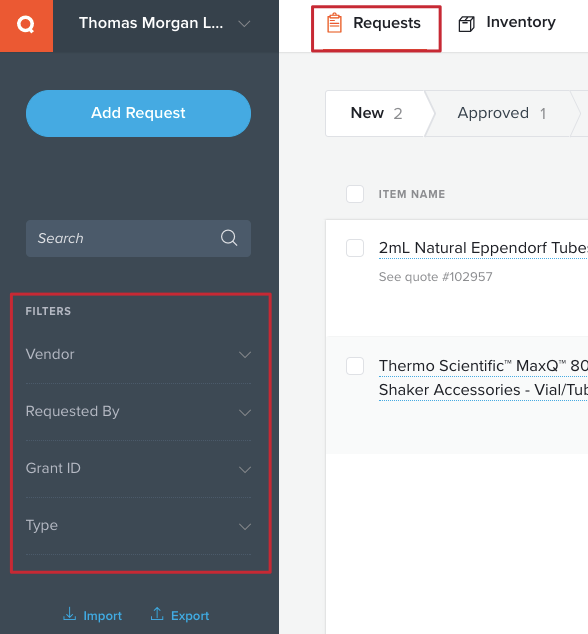Switch to the Inventory tab
This screenshot has width=588, height=634.
pos(507,23)
